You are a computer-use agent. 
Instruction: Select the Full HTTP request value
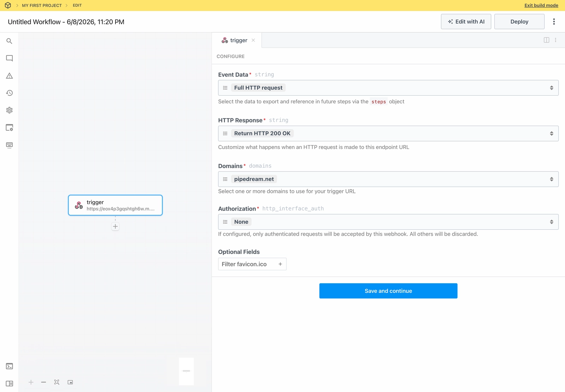[x=258, y=88]
